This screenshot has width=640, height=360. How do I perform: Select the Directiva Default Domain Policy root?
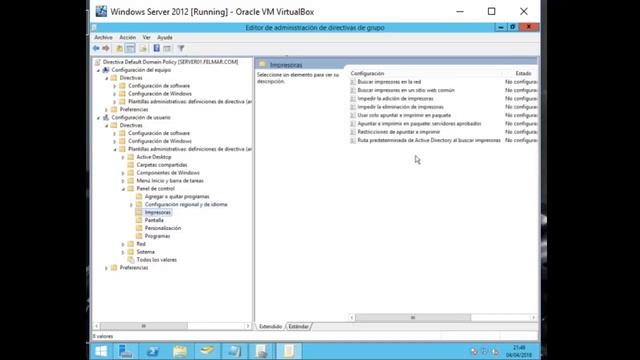point(170,62)
